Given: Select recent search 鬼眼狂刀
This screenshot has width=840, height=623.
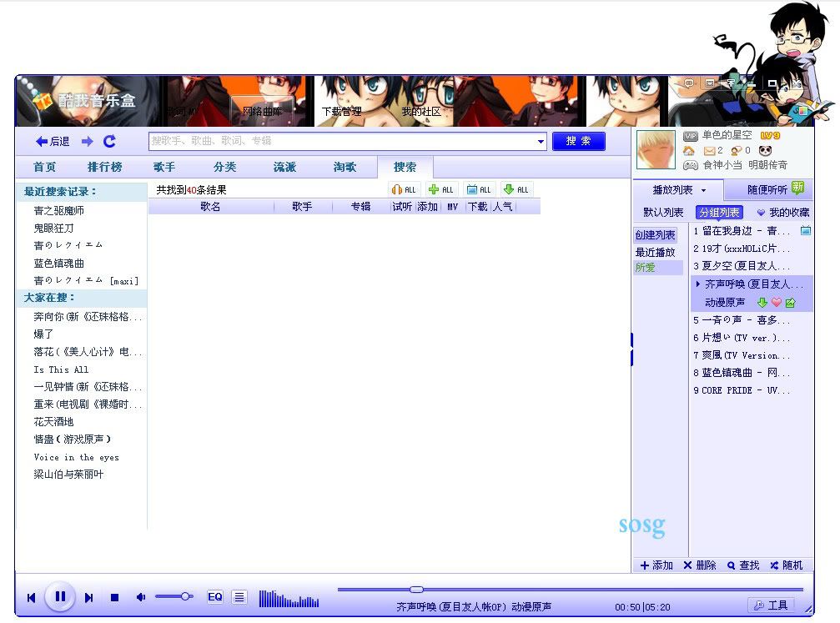Looking at the screenshot, I should (53, 229).
